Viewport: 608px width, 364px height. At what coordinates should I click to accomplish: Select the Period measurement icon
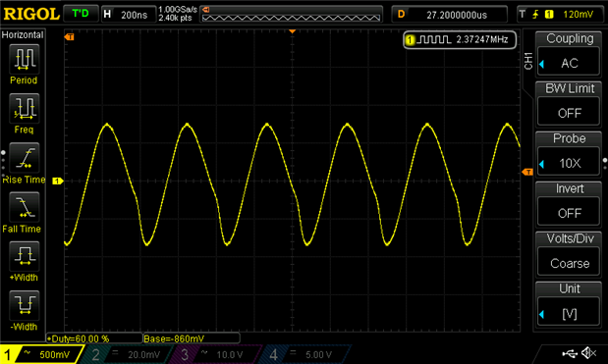click(x=24, y=59)
